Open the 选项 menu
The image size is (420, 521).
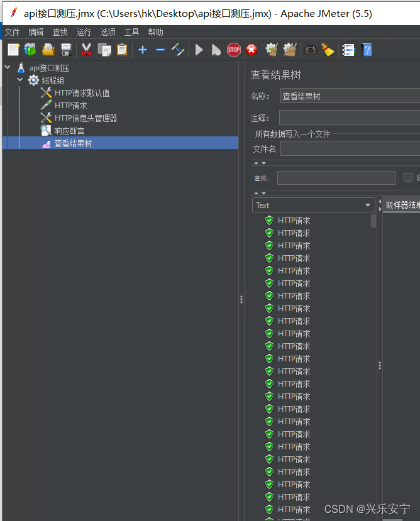108,32
